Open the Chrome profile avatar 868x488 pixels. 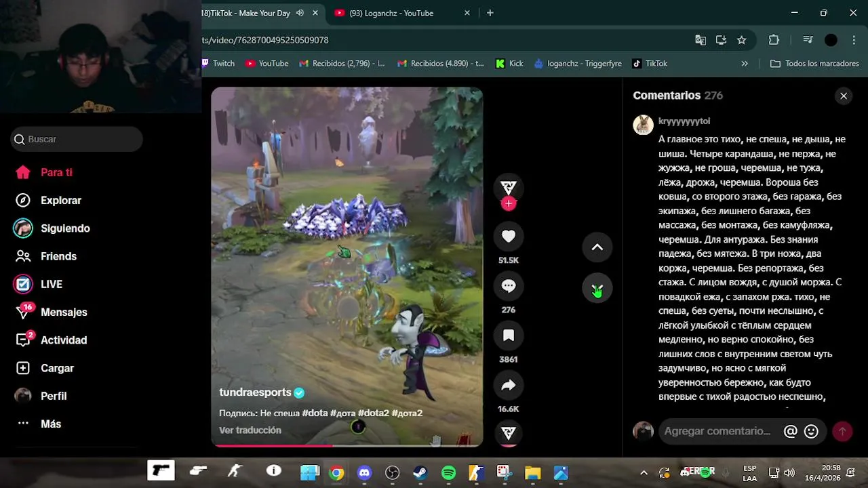click(831, 40)
